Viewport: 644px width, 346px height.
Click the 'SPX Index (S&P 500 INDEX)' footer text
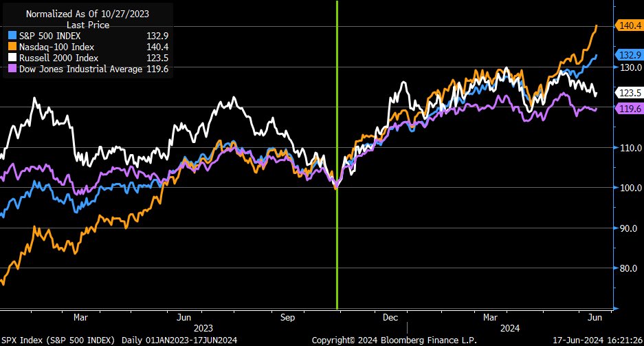point(58,340)
